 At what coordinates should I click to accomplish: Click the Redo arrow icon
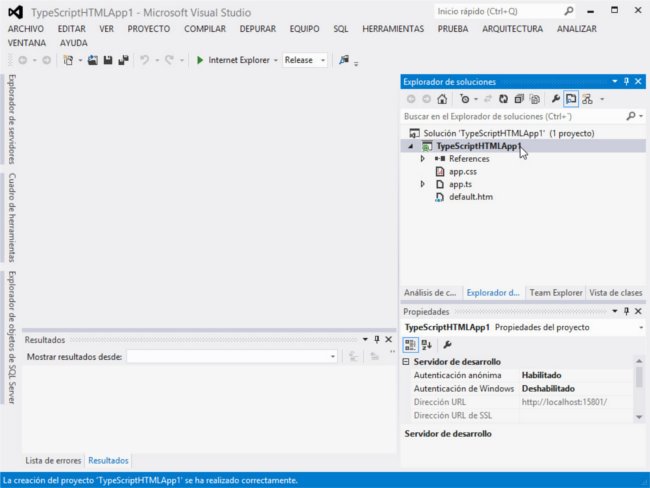click(x=169, y=60)
